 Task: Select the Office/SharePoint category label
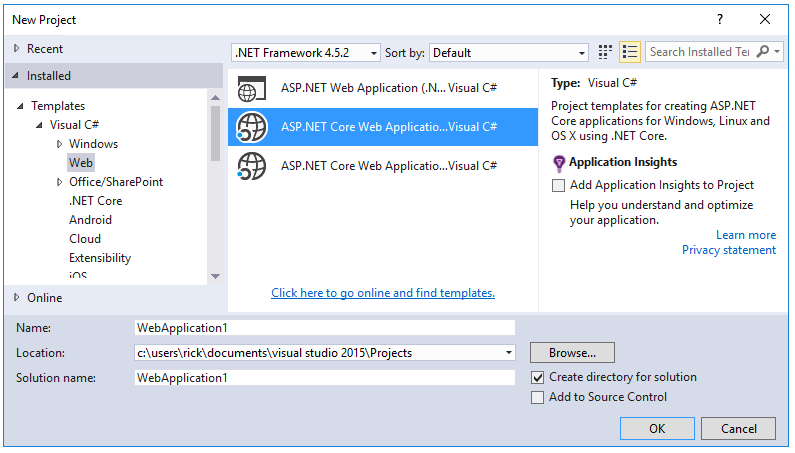coord(116,182)
